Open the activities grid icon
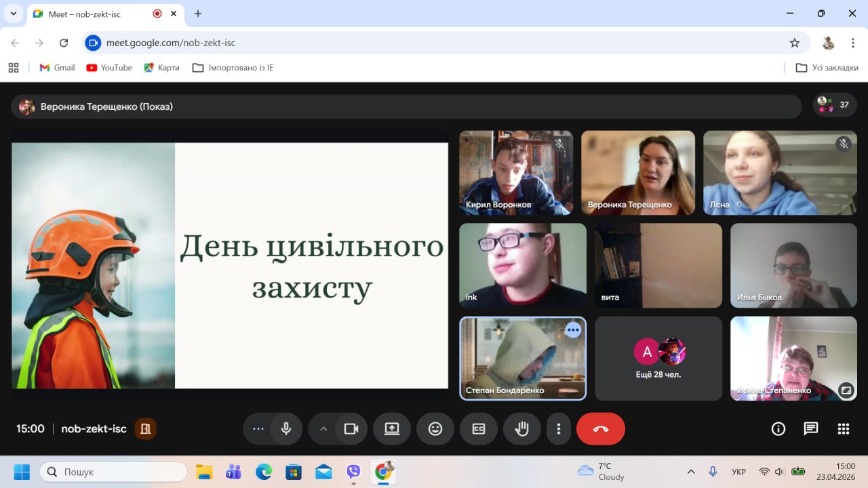Screen dimensions: 868x488 pyautogui.click(x=843, y=429)
